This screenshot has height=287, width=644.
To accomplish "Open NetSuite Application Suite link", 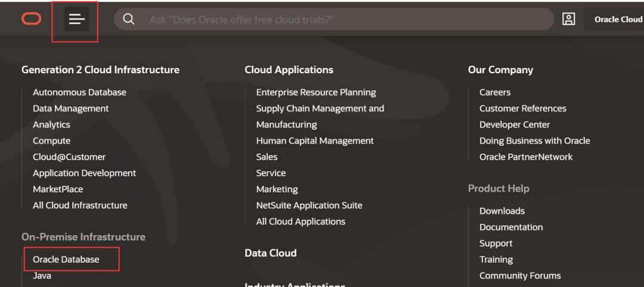I will pos(309,205).
